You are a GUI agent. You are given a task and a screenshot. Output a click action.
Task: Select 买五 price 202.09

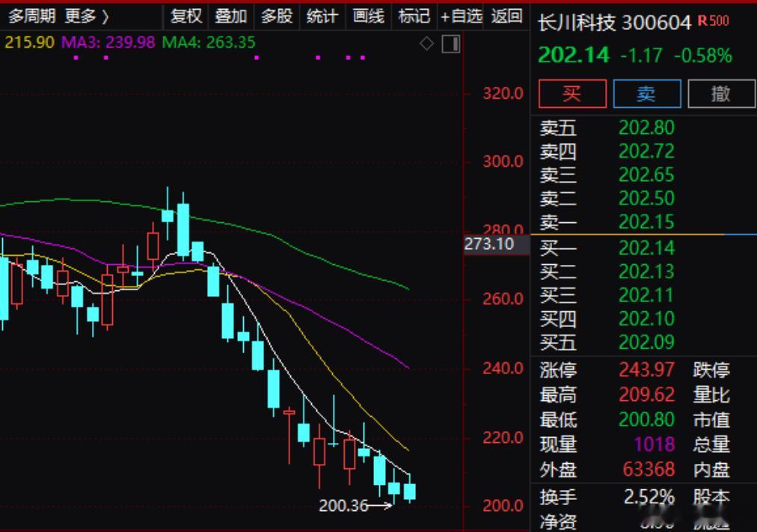[x=646, y=343]
